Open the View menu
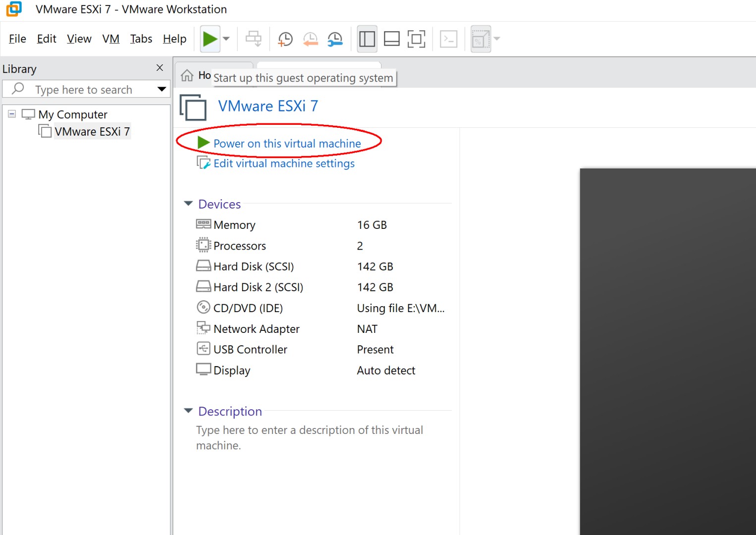The width and height of the screenshot is (756, 535). 79,39
